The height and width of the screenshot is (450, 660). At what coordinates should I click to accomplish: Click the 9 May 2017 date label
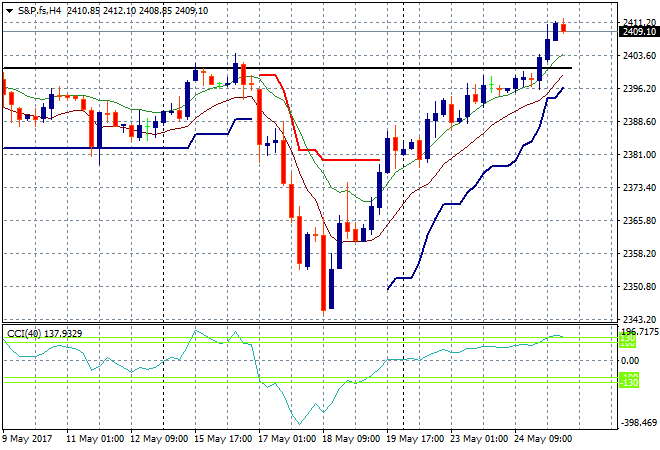click(x=27, y=439)
